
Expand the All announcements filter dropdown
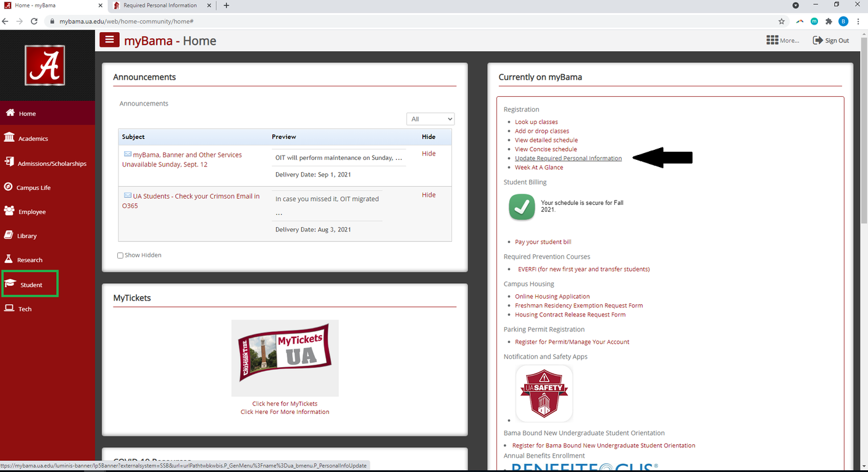tap(430, 119)
